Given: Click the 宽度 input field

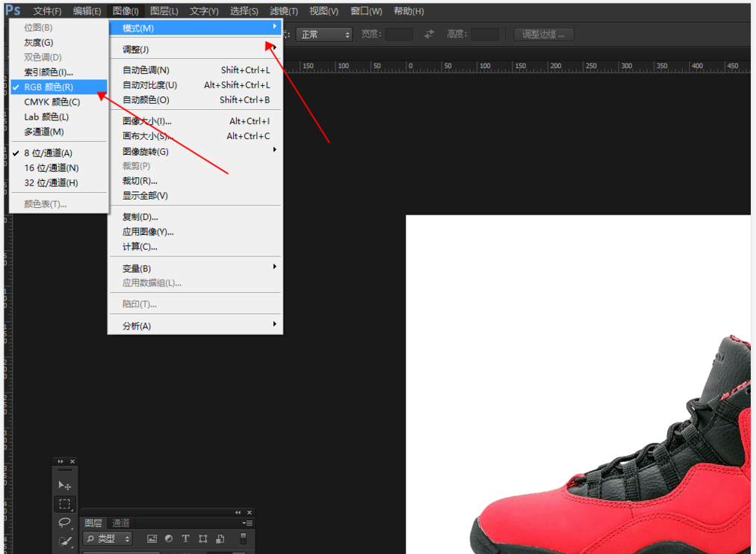Looking at the screenshot, I should (x=399, y=34).
